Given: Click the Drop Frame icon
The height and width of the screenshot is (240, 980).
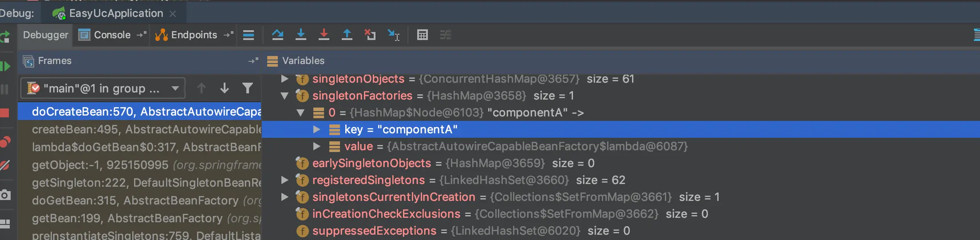Looking at the screenshot, I should pyautogui.click(x=370, y=35).
